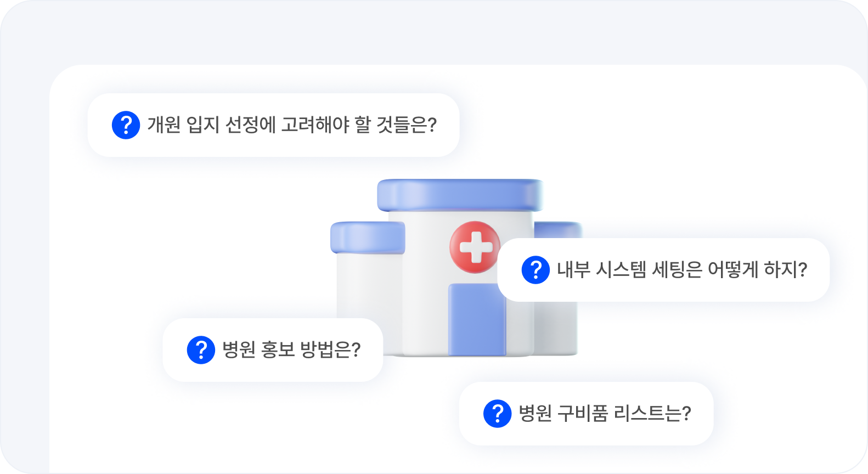Open the 내부 시스템 세팅은 어떻게 하지? text
The image size is (868, 474).
[x=682, y=270]
